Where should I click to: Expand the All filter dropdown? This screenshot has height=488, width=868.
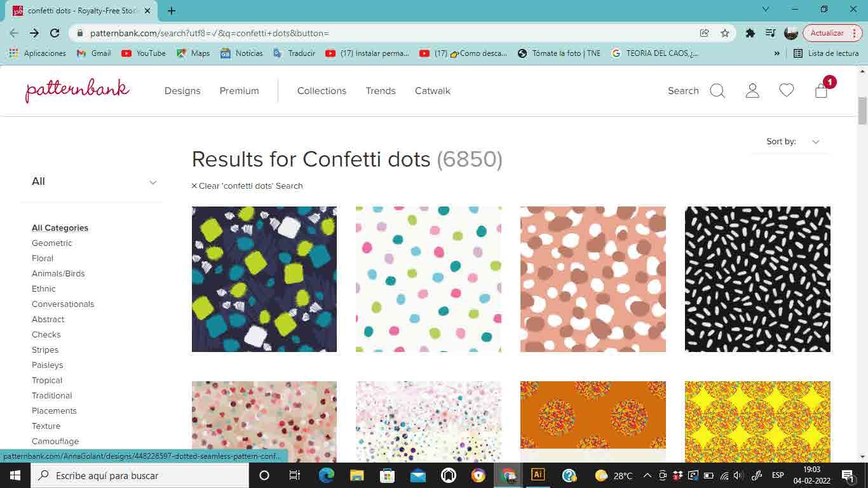(93, 182)
